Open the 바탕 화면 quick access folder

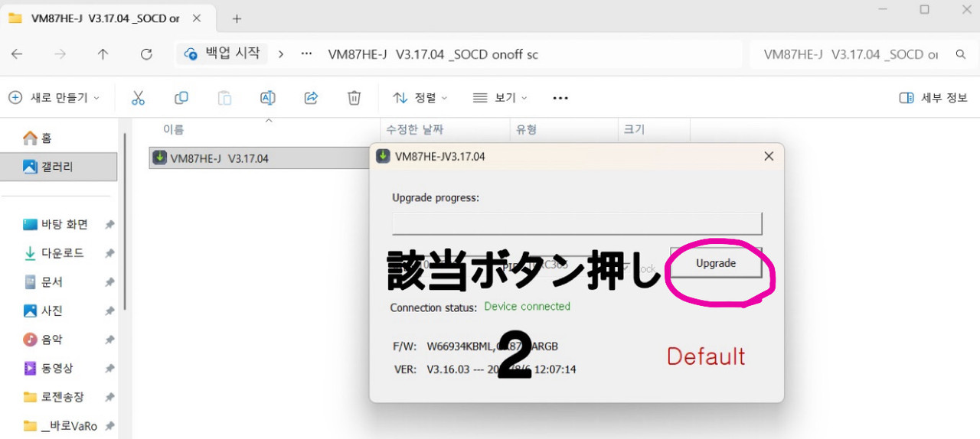pos(55,224)
